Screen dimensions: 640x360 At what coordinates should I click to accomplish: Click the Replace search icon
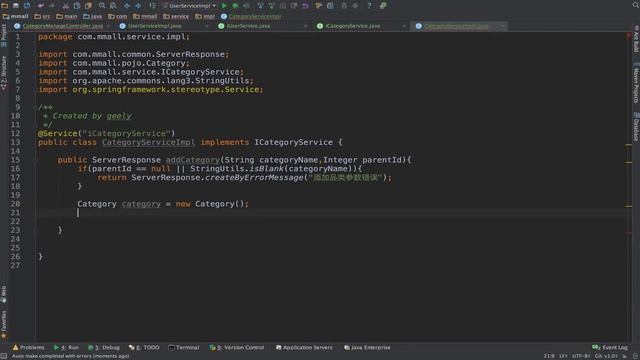tap(113, 6)
